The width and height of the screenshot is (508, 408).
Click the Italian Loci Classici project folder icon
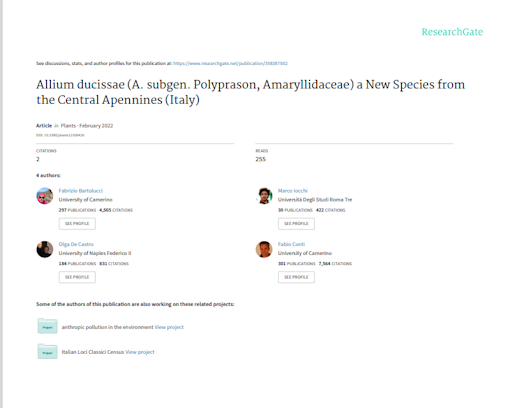pyautogui.click(x=47, y=351)
